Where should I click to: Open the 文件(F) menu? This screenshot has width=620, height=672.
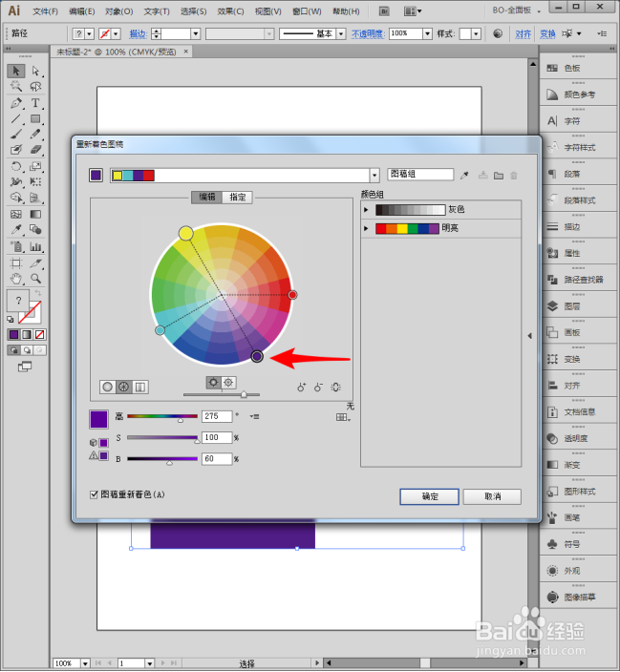pyautogui.click(x=46, y=11)
